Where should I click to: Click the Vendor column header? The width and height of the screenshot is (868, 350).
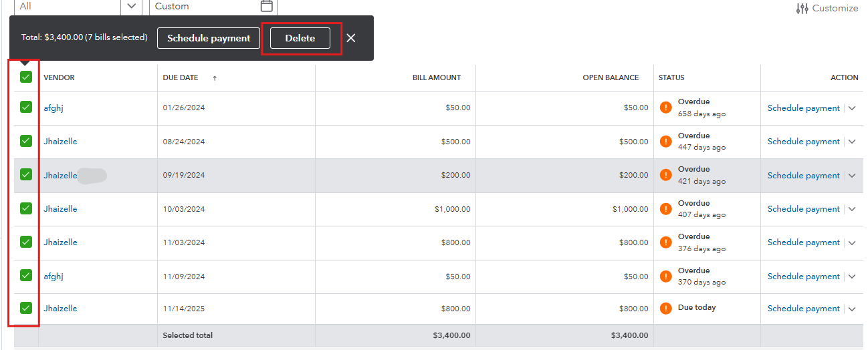click(59, 77)
